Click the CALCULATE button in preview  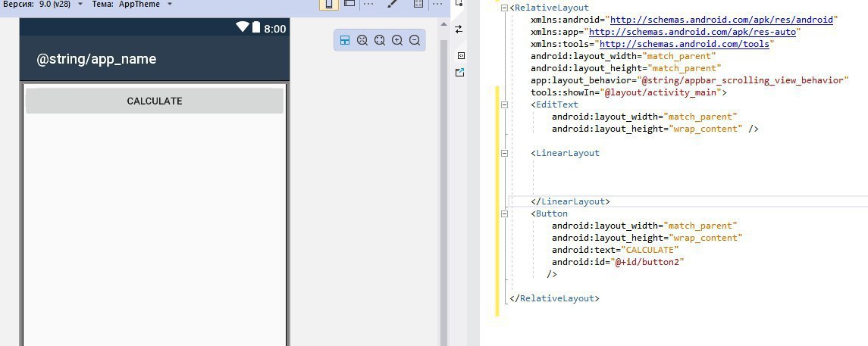(155, 101)
